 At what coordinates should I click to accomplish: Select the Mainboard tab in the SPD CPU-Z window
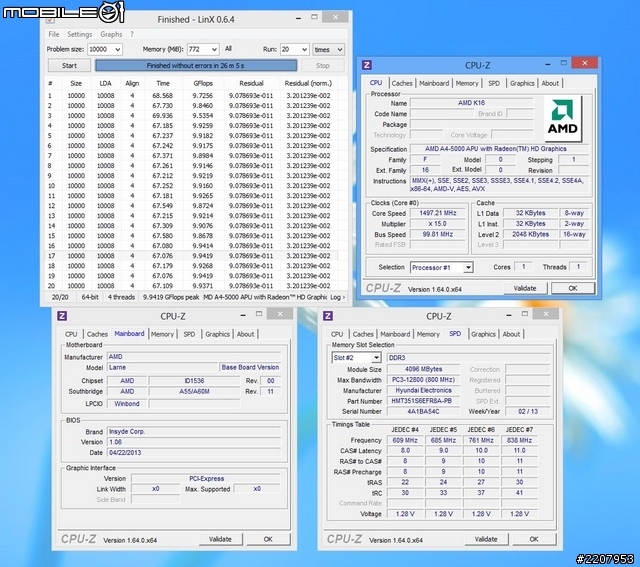tap(395, 334)
